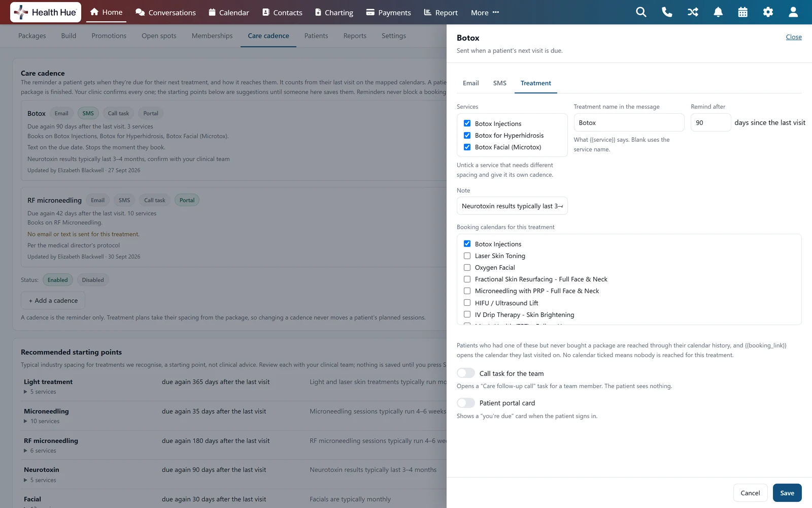Go to Home in the top navigation
Screen dimensions: 812x508
coord(106,12)
